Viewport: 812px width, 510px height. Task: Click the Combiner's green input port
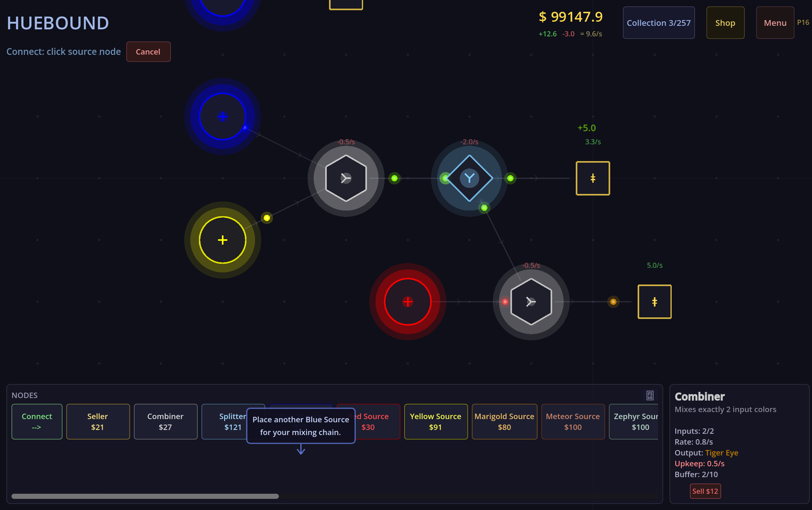[x=394, y=178]
